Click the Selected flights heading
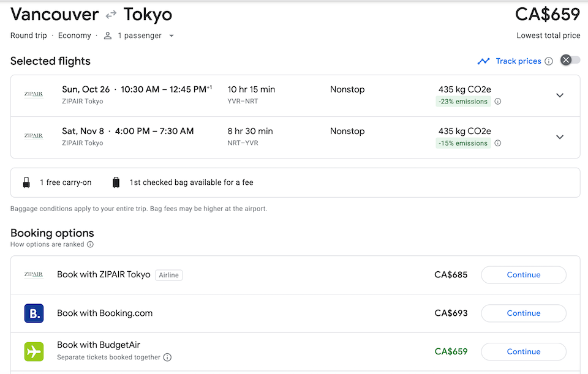The height and width of the screenshot is (374, 588). [50, 61]
